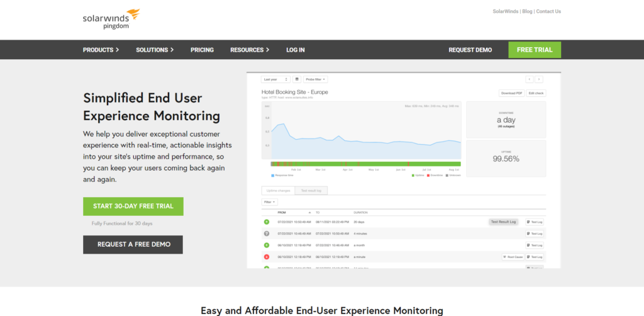Image resolution: width=644 pixels, height=316 pixels.
Task: Open Test Log for the 4 minutes row
Action: (535, 234)
